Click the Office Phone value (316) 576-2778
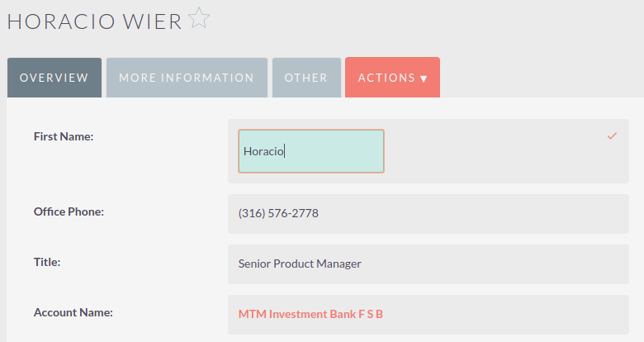 tap(278, 213)
